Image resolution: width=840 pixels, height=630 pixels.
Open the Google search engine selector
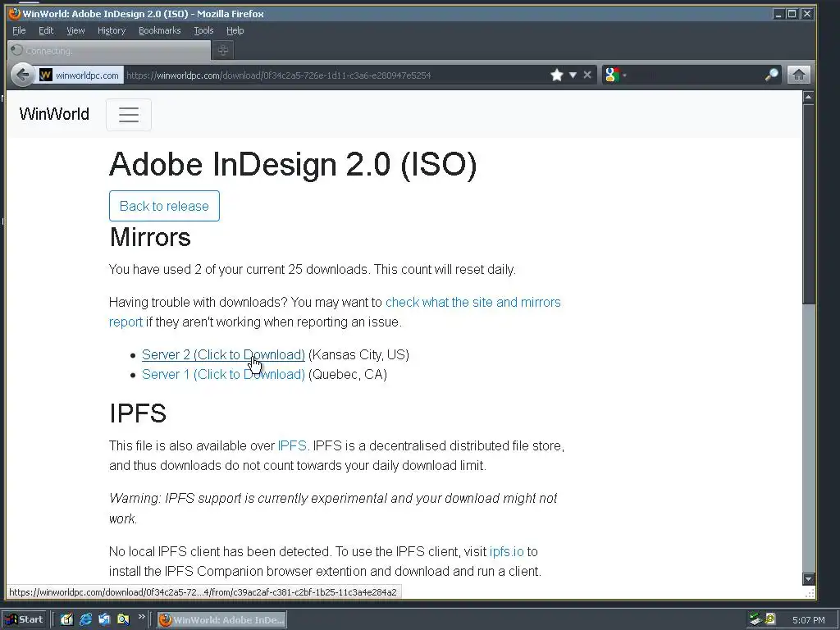pos(615,75)
